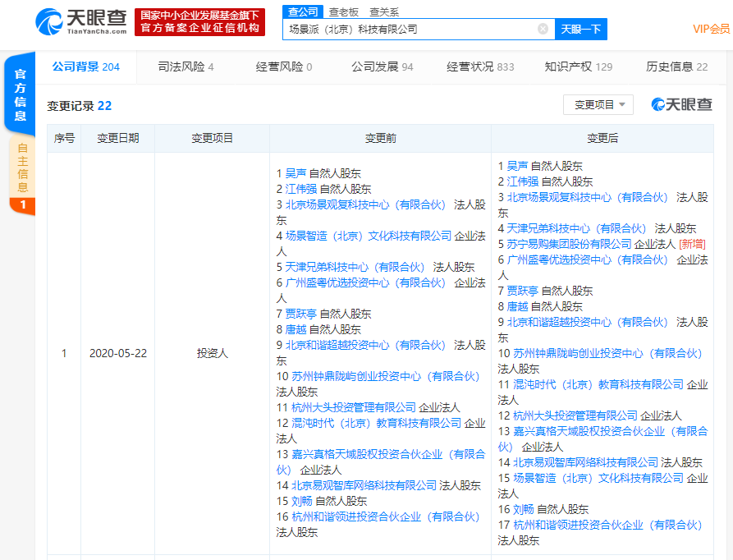This screenshot has height=560, width=733.
Task: Open the 苏宁易购集团股份有限公司 link
Action: point(569,244)
